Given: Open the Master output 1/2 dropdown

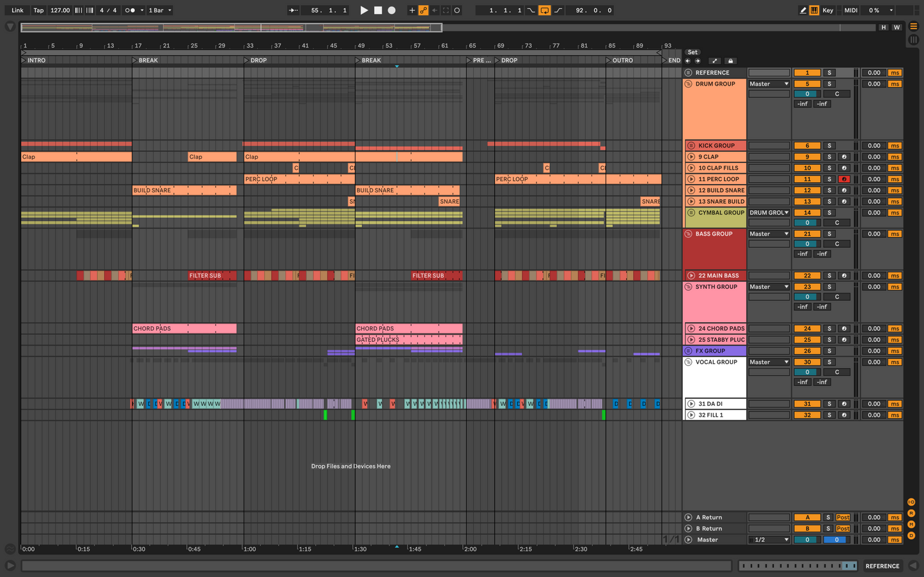Looking at the screenshot, I should tap(769, 540).
